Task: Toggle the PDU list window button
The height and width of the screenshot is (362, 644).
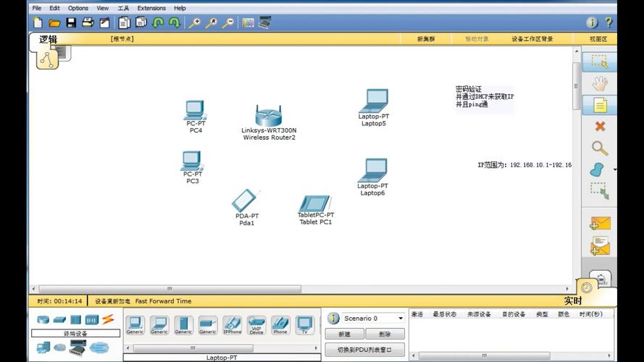Action: 364,350
